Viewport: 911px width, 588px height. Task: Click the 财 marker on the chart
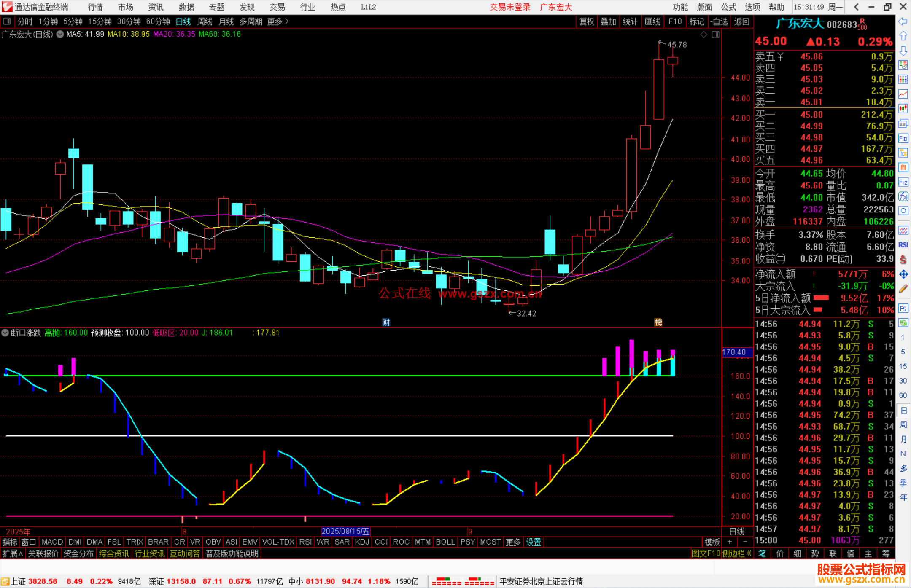click(x=386, y=322)
